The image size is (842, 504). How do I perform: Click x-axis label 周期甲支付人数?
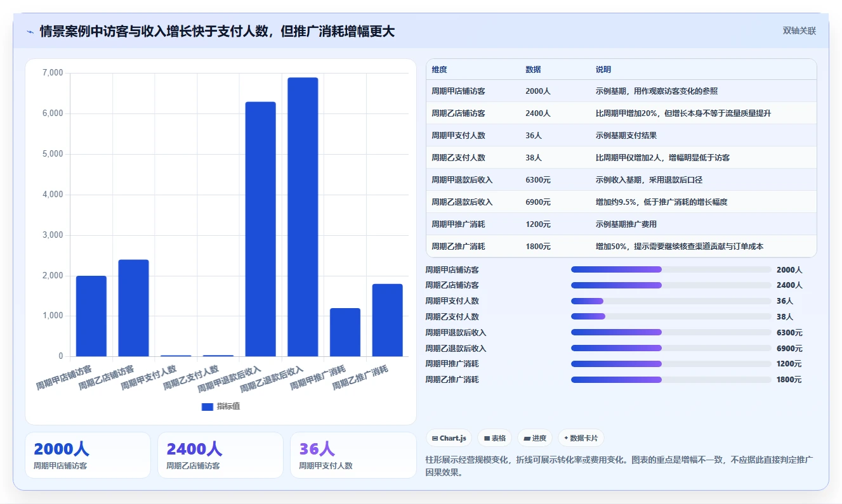149,377
